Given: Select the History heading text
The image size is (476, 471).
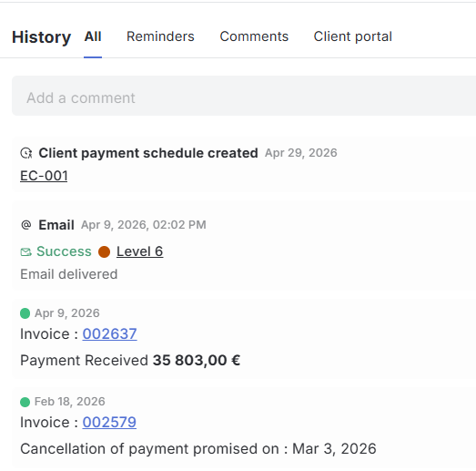Looking at the screenshot, I should [x=41, y=37].
